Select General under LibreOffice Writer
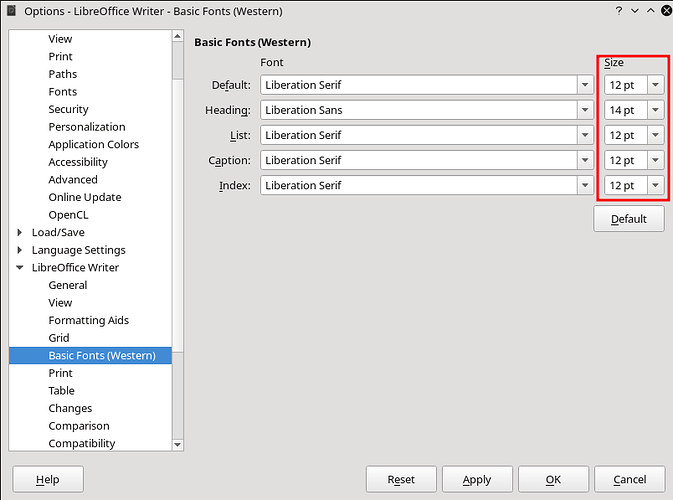 tap(68, 285)
